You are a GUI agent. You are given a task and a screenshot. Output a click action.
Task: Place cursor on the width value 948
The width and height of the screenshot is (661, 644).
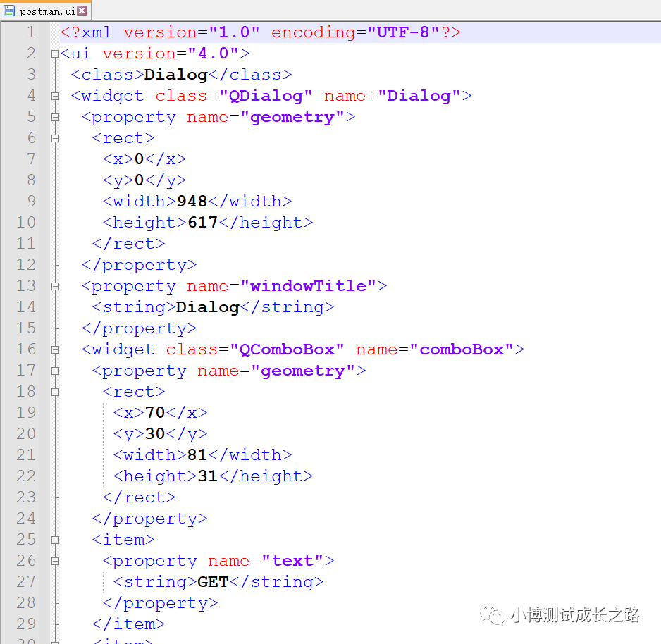[x=192, y=202]
